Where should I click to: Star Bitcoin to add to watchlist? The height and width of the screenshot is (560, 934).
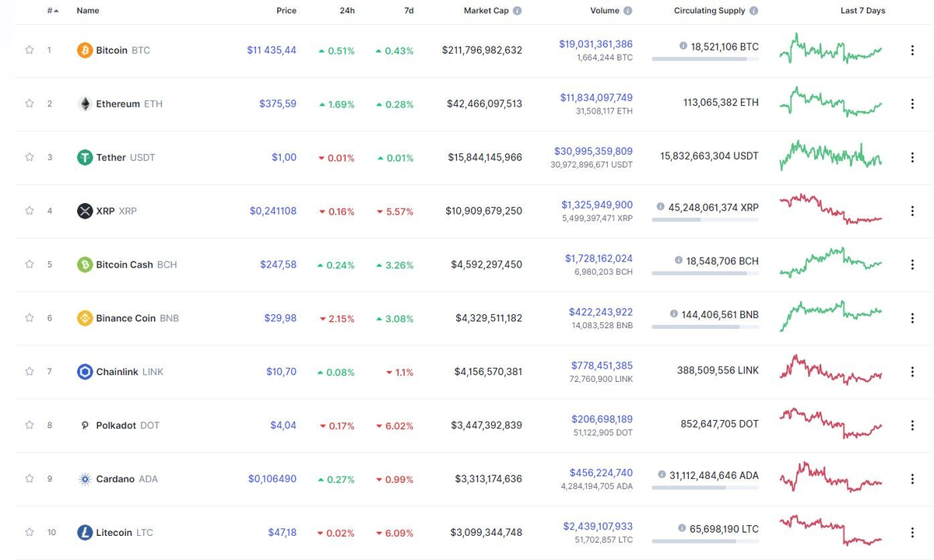30,50
